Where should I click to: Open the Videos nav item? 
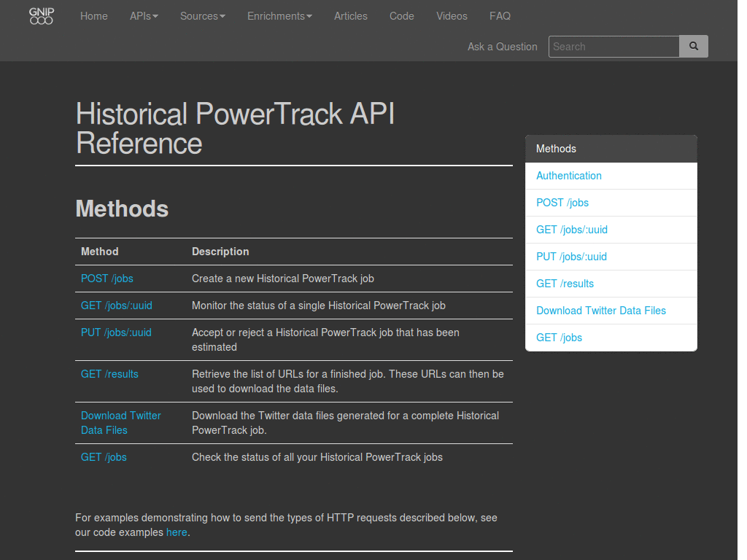(x=452, y=16)
